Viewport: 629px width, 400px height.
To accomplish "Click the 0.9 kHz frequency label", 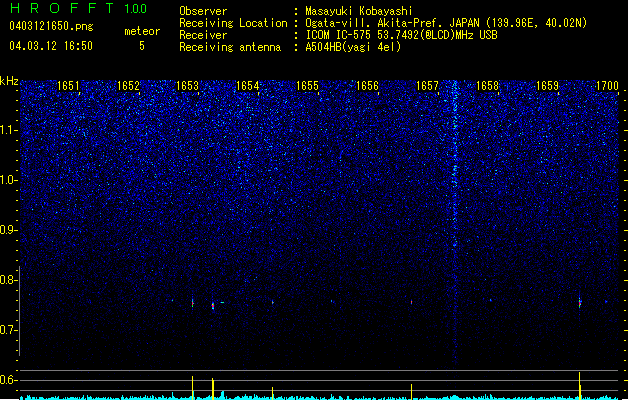I will [8, 230].
